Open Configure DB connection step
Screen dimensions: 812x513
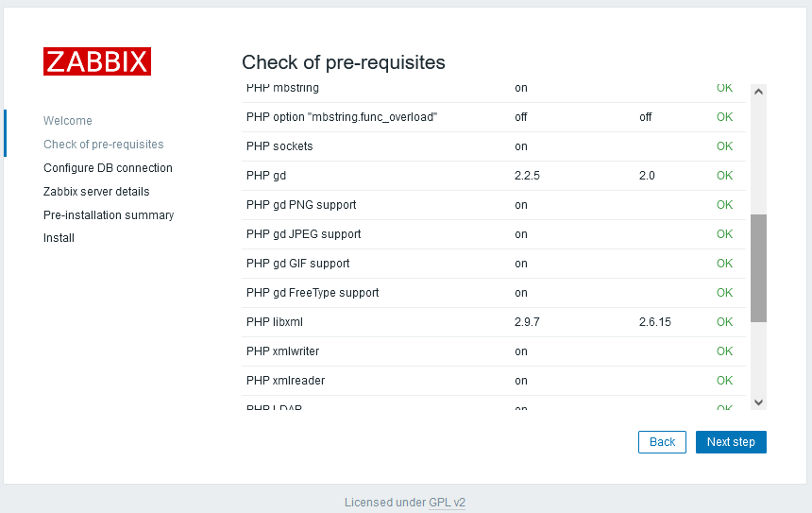[x=108, y=168]
